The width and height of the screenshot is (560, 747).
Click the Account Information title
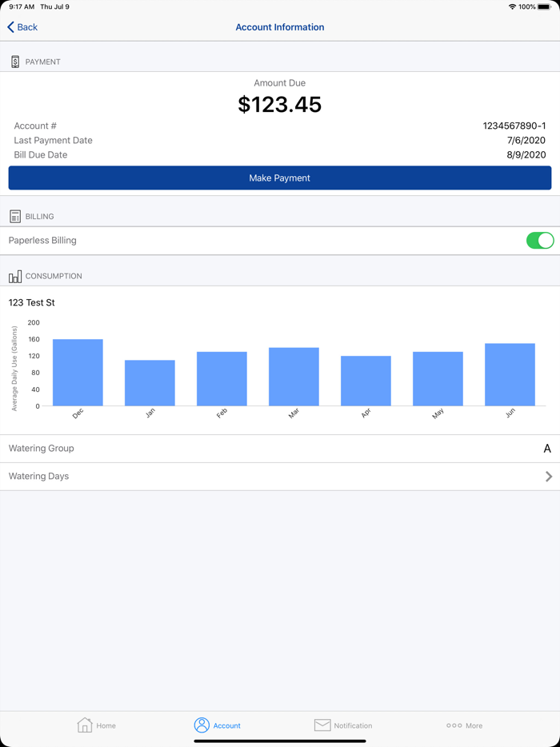click(x=280, y=27)
